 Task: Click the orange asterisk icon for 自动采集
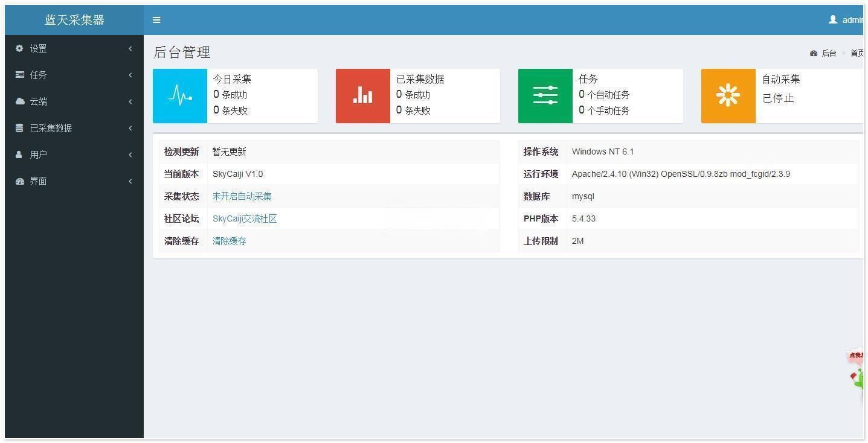point(727,95)
